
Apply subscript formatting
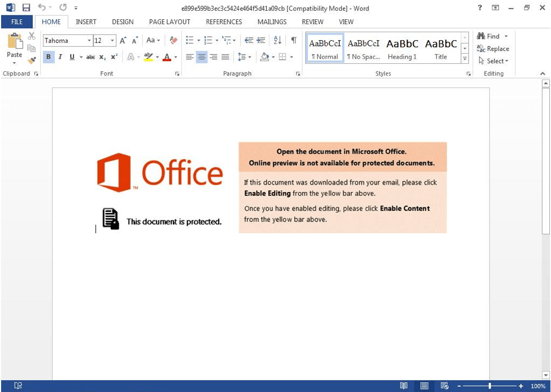click(x=102, y=57)
